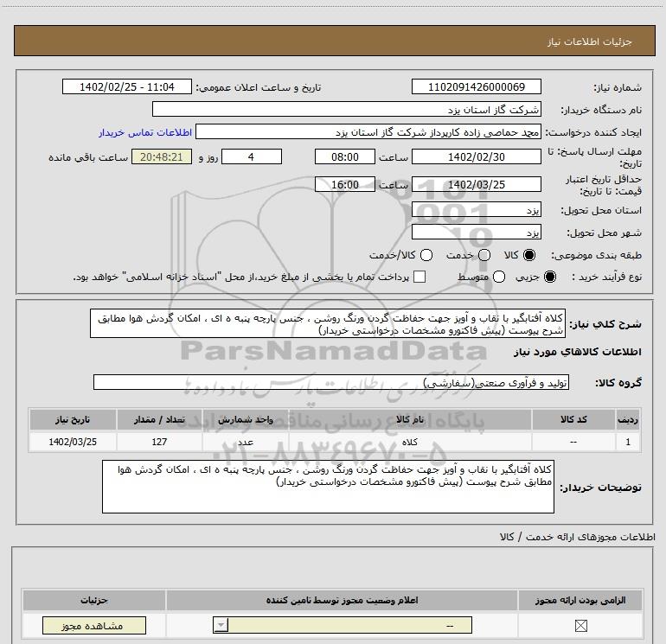
Task: Click the countdown timer 20:48:21
Action: 162,156
